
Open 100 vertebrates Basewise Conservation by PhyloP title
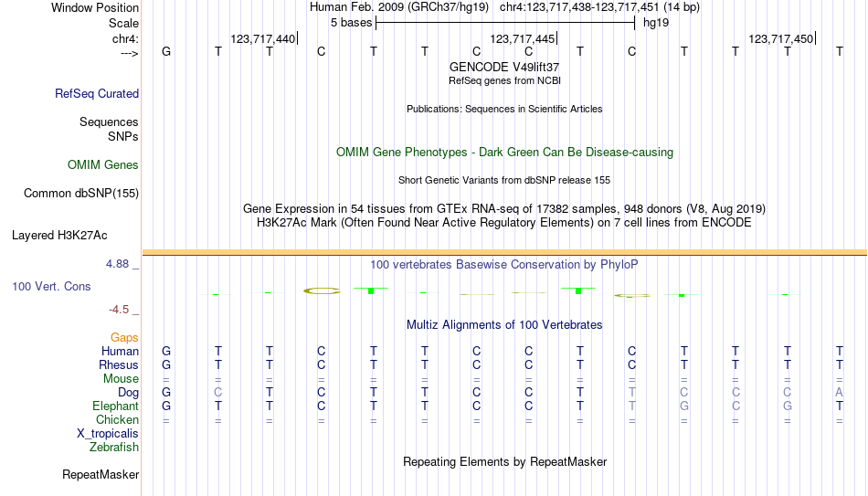[504, 265]
